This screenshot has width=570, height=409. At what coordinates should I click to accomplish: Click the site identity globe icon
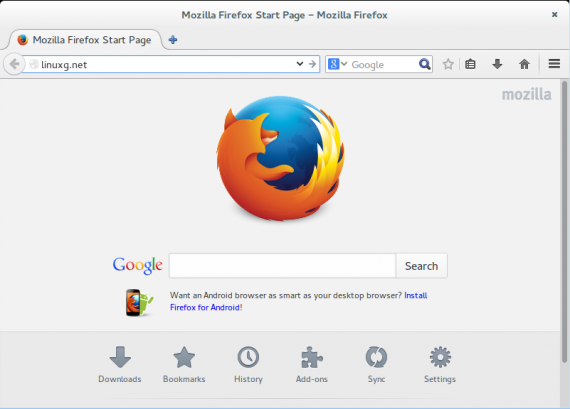tap(34, 64)
